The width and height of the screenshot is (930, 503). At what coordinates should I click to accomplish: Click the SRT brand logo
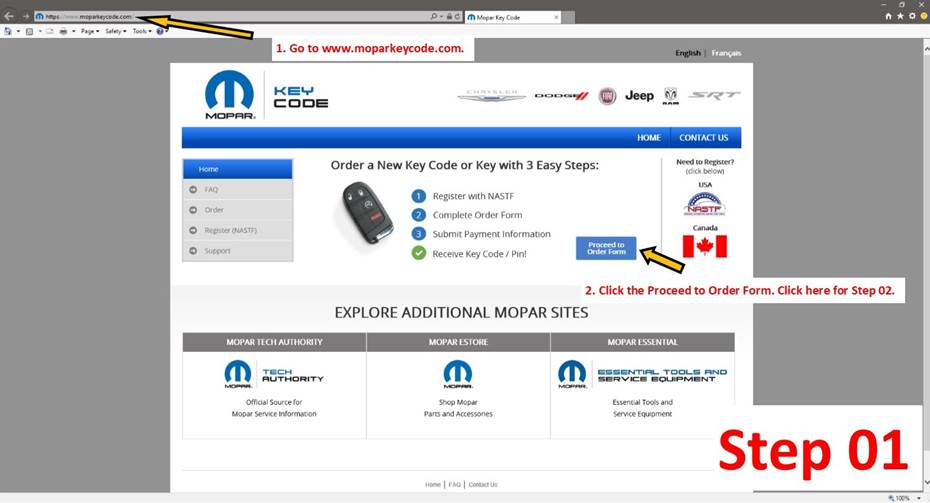pos(714,95)
